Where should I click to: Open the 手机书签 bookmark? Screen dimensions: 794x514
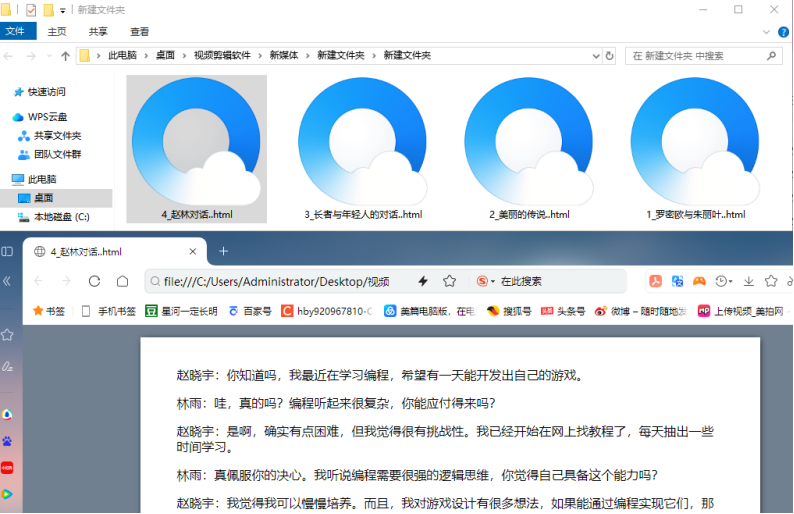point(109,311)
